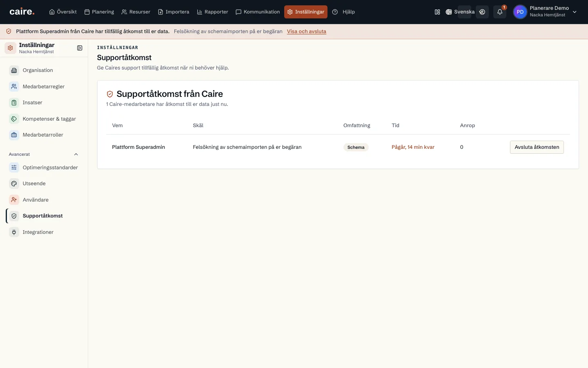The height and width of the screenshot is (368, 588).
Task: Open Kommunikation in the top bar
Action: pos(258,12)
